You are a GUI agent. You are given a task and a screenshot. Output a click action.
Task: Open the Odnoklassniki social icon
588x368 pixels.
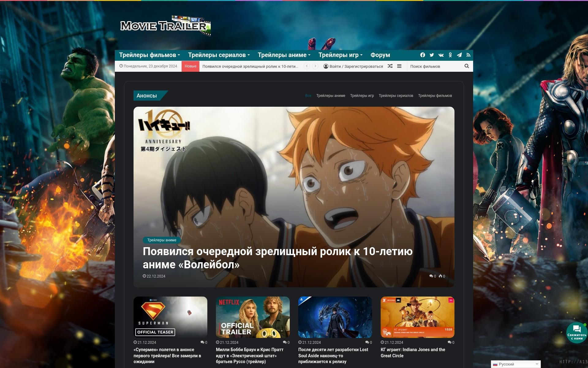tap(450, 55)
